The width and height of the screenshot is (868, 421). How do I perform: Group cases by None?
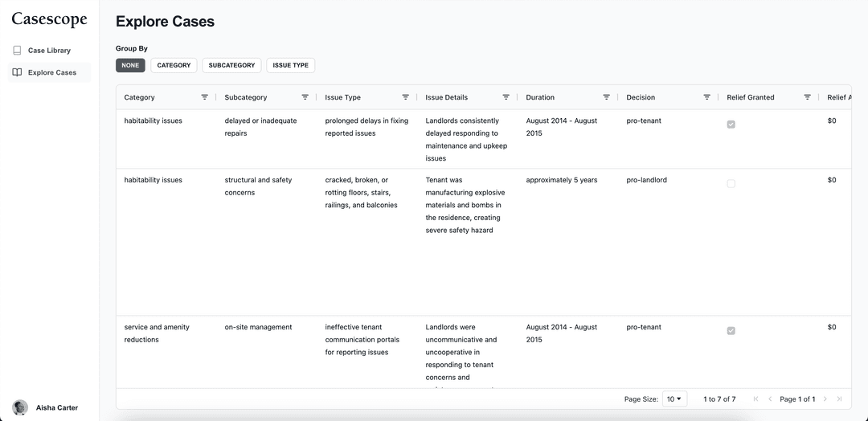click(x=130, y=65)
